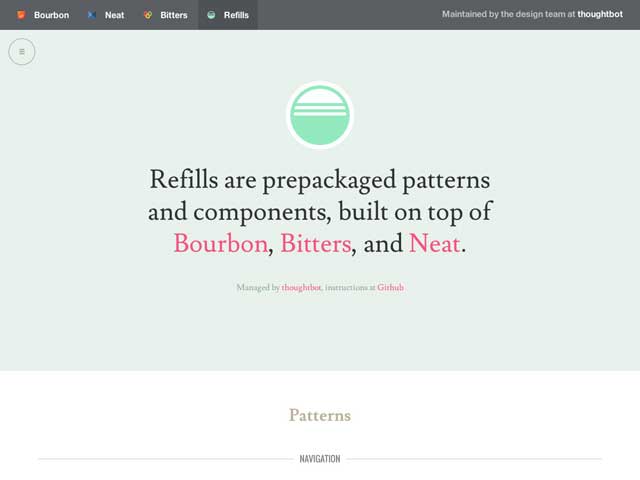Switch to the Neat tab label
640x480 pixels.
[x=115, y=15]
